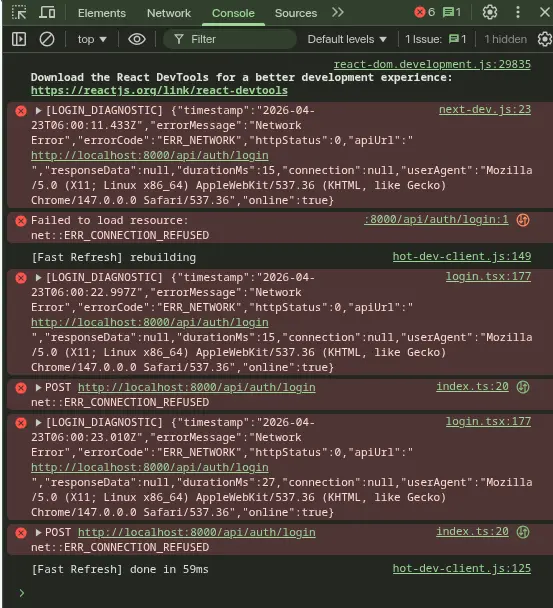The height and width of the screenshot is (608, 553).
Task: Switch to the Network tab
Action: (x=169, y=13)
